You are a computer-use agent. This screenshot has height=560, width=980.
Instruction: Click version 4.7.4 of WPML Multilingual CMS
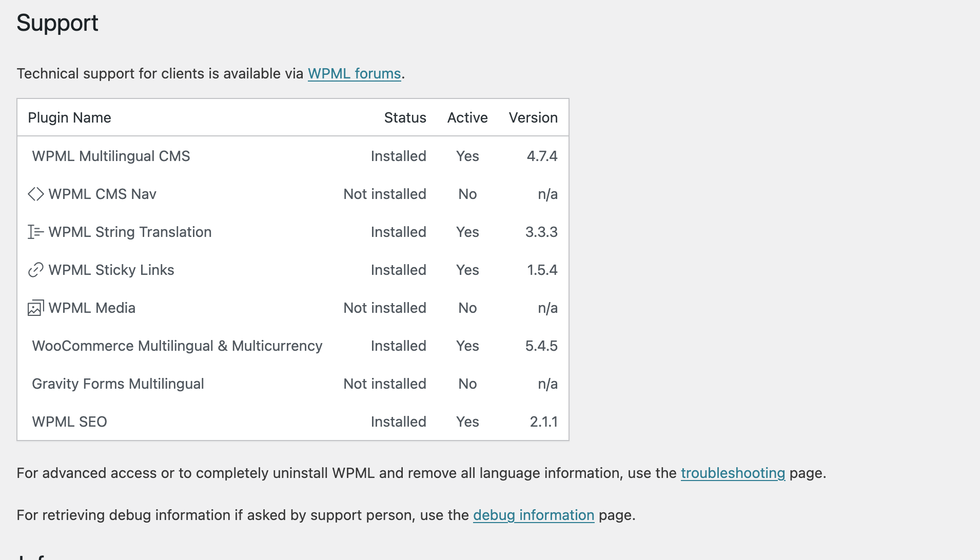point(542,156)
